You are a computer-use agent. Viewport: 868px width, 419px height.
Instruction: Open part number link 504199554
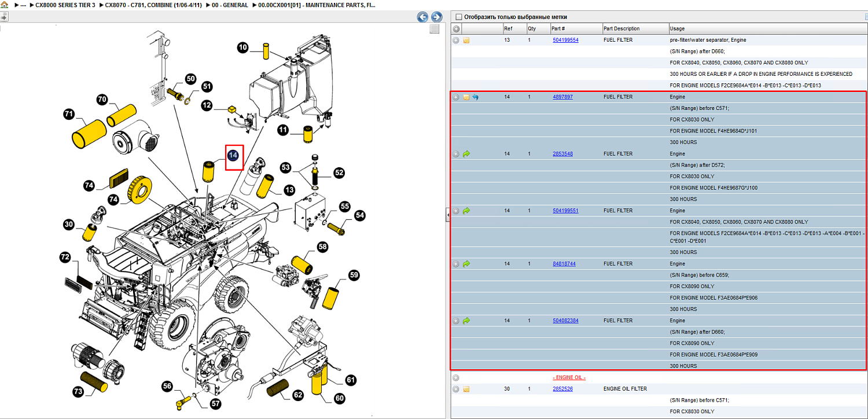click(565, 41)
